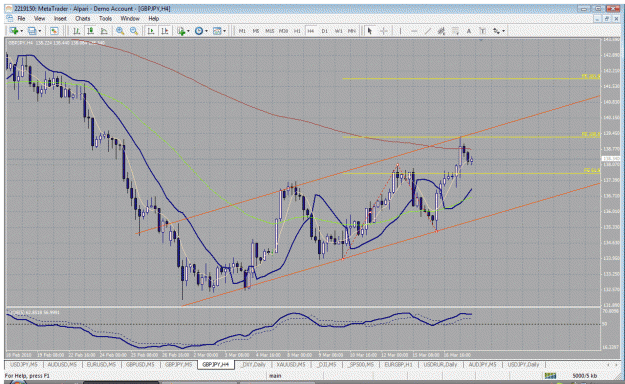Select the M15 timeframe button
Screen dimensions: 625x384
coord(269,31)
